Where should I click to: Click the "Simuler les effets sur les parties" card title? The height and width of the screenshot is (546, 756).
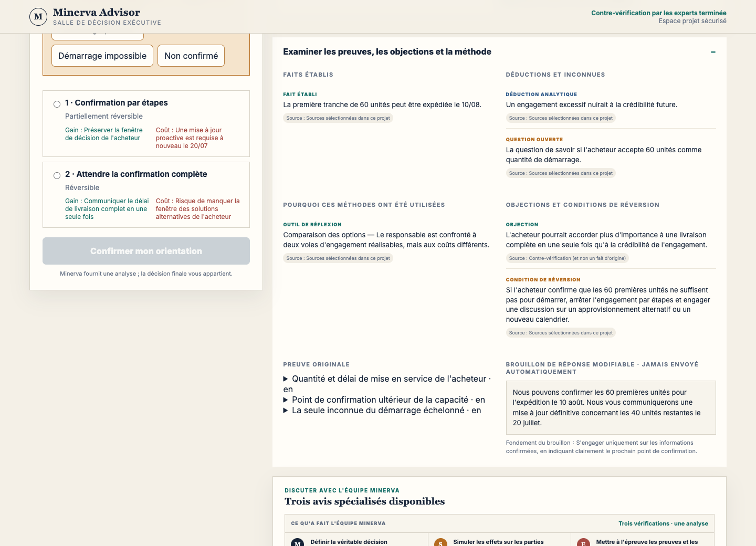click(x=498, y=542)
